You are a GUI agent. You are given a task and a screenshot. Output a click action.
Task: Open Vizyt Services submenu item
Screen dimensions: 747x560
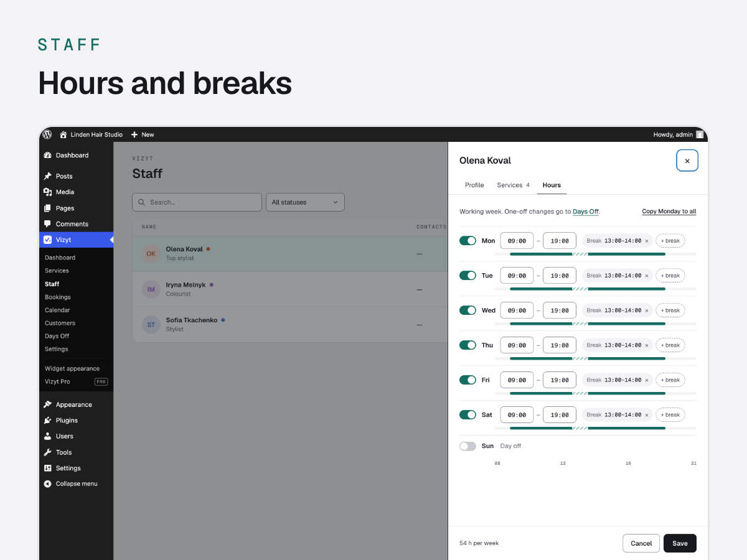[57, 271]
